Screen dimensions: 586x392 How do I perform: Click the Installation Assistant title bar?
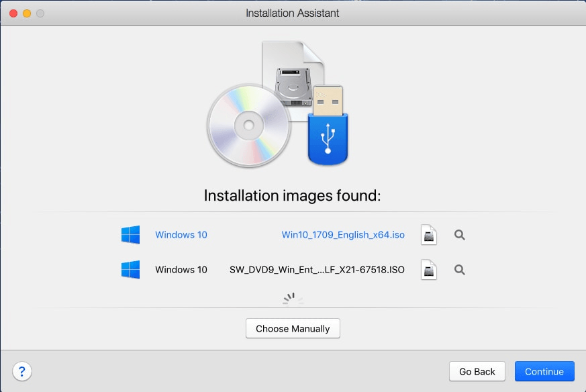(293, 13)
